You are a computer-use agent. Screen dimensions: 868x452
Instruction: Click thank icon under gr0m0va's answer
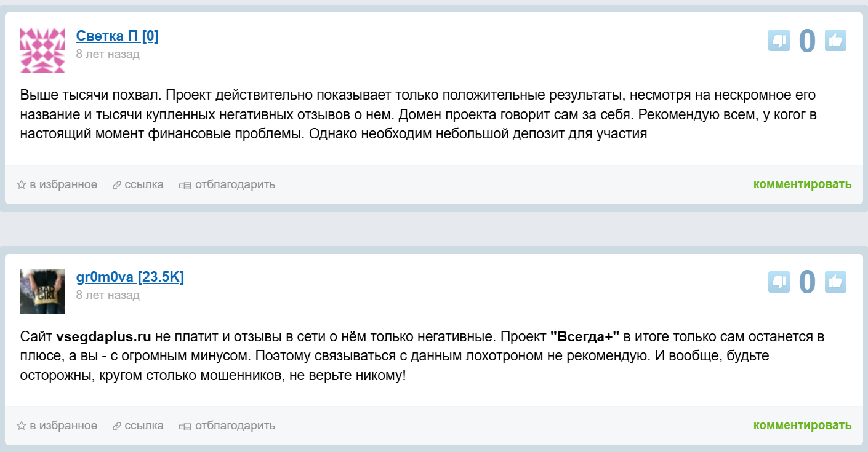(x=185, y=426)
